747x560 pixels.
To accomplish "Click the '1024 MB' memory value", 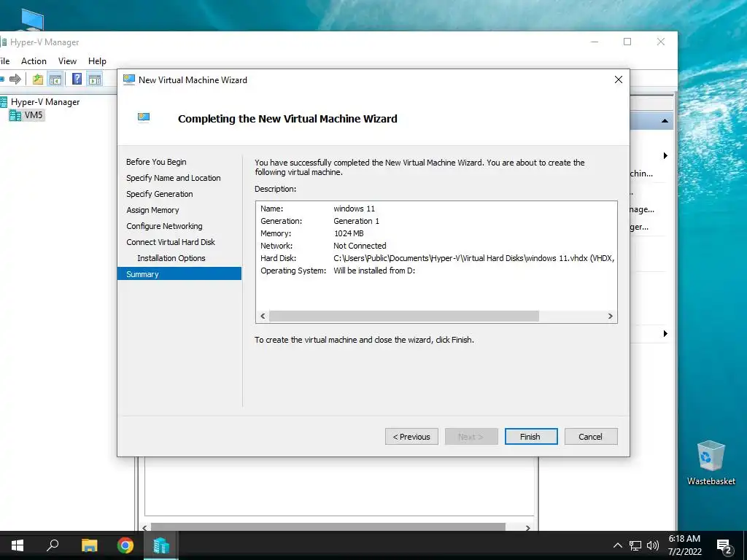I will tap(349, 233).
